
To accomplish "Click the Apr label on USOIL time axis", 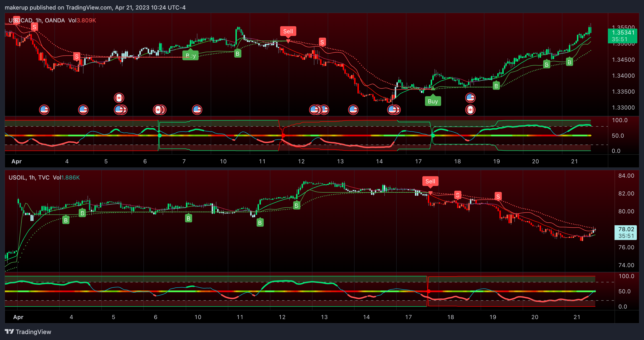I will coord(18,317).
